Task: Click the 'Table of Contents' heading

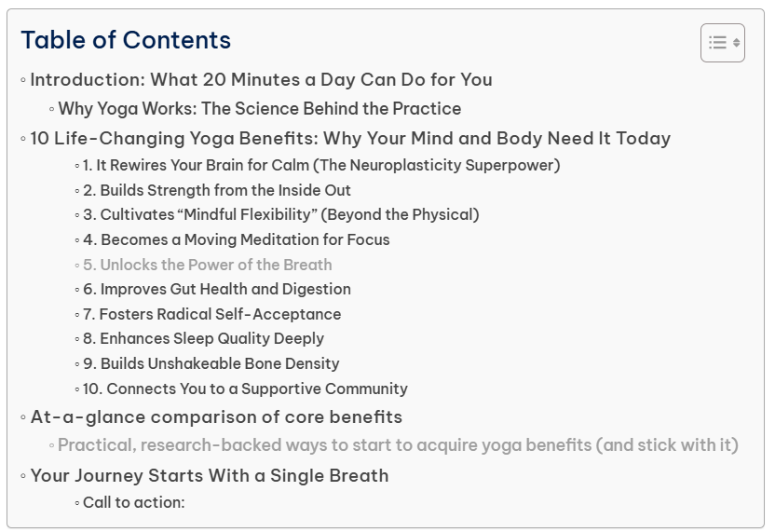Action: 126,40
